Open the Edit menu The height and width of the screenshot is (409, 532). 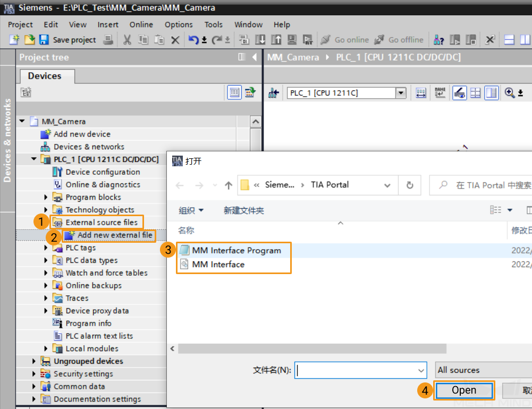tap(51, 24)
